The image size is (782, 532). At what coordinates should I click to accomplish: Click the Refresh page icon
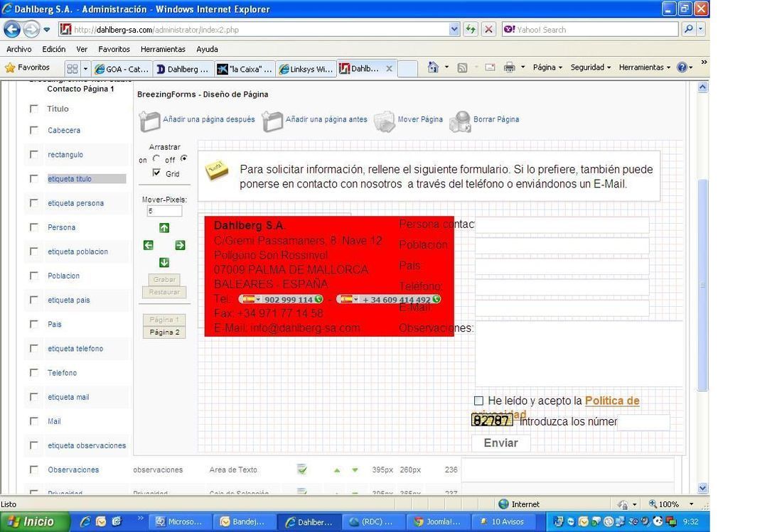point(471,29)
